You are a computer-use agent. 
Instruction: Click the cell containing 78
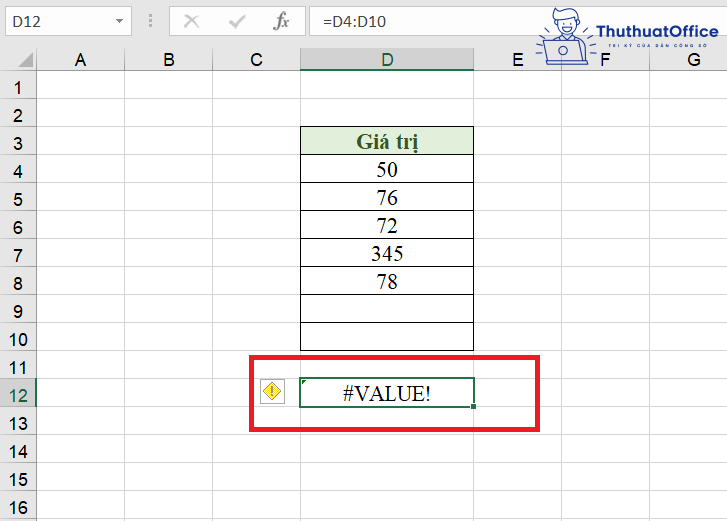(x=387, y=281)
